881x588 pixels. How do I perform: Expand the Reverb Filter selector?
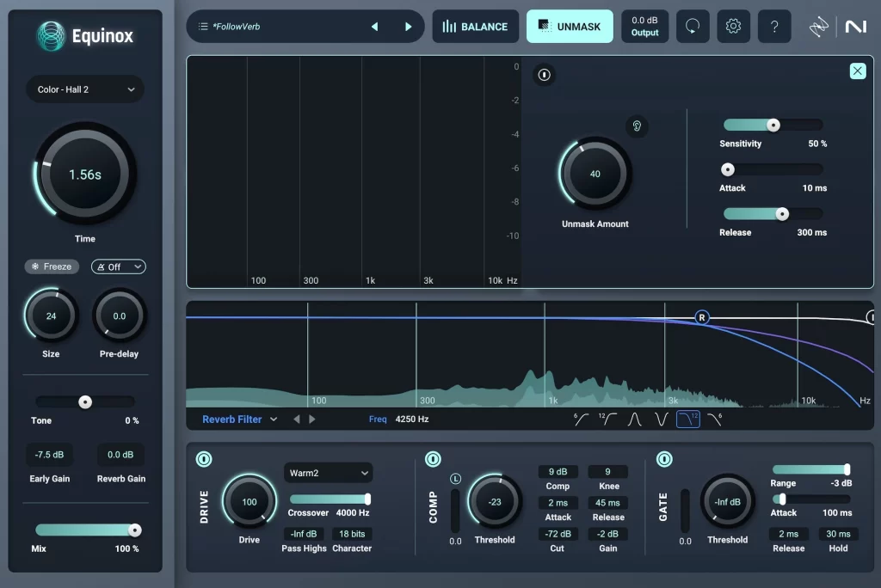point(240,420)
